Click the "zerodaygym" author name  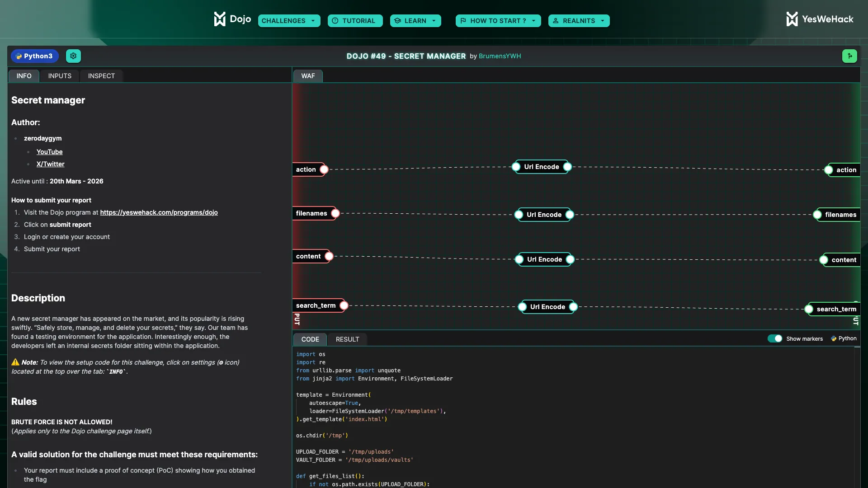pos(43,138)
